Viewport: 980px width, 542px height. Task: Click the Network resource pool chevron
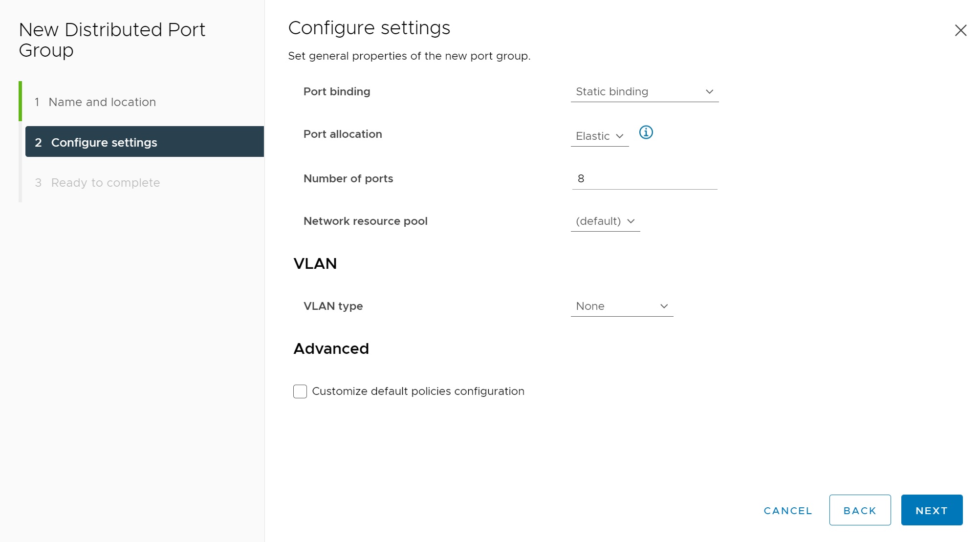(x=631, y=221)
